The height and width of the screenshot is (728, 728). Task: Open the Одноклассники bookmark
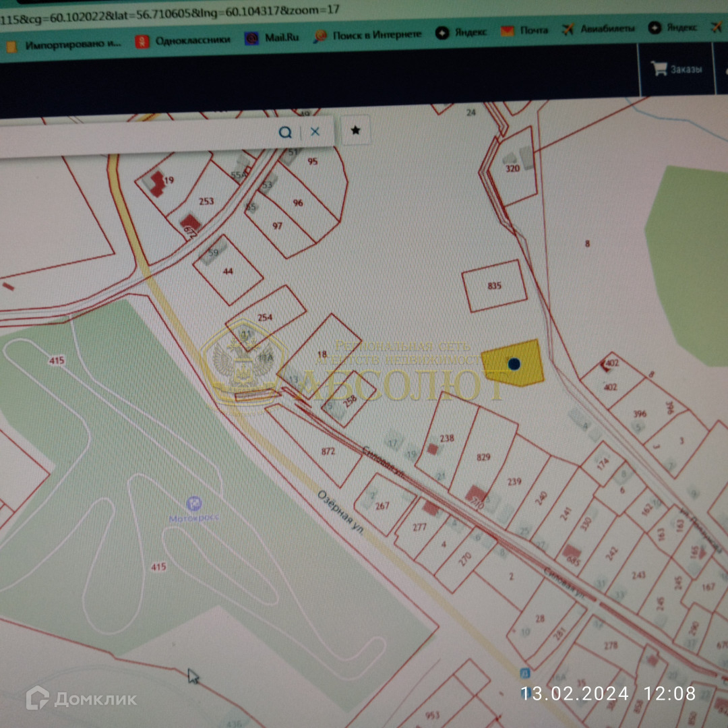(x=184, y=41)
